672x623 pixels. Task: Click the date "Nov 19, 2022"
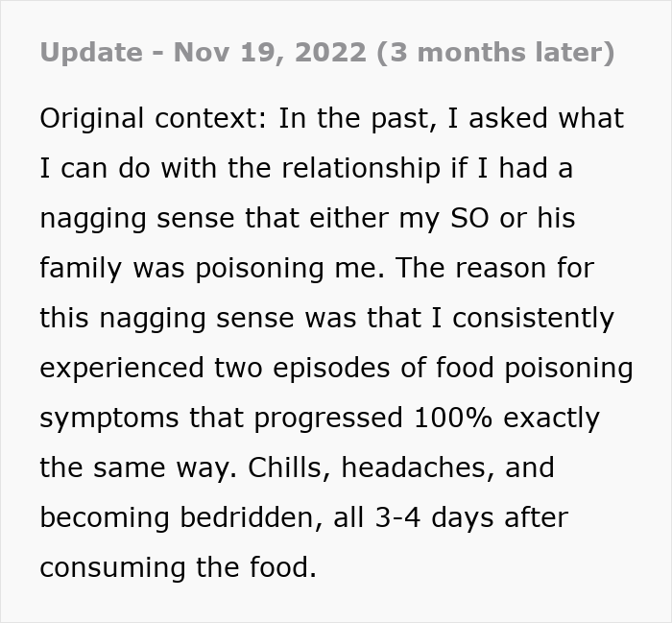click(x=272, y=51)
